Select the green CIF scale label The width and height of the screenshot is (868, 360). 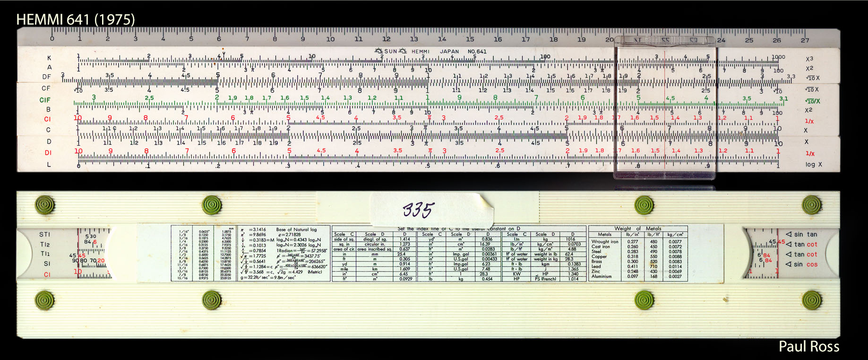click(45, 100)
